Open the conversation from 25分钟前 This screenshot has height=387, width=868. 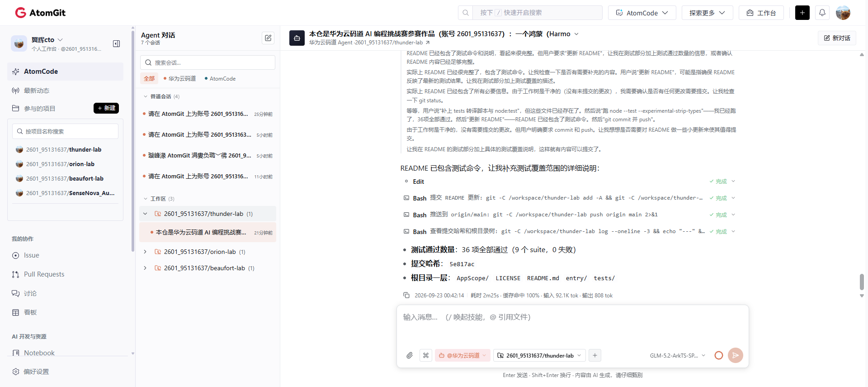(x=208, y=114)
